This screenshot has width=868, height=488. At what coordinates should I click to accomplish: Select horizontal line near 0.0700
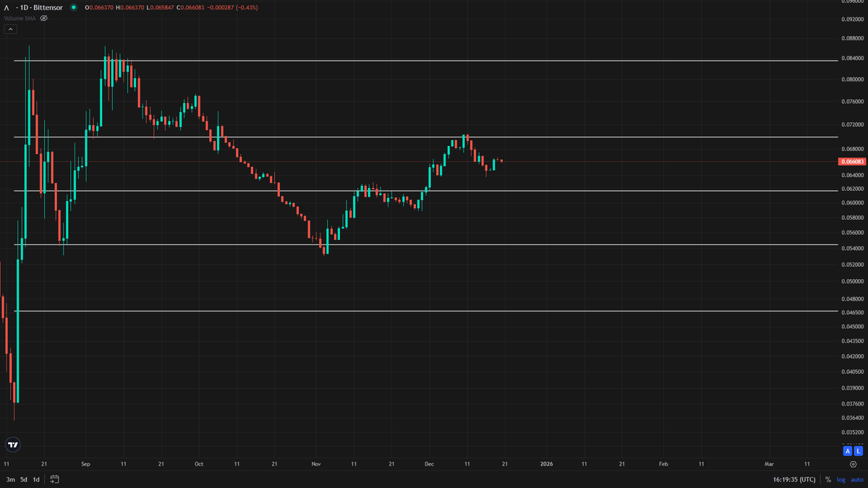[425, 137]
